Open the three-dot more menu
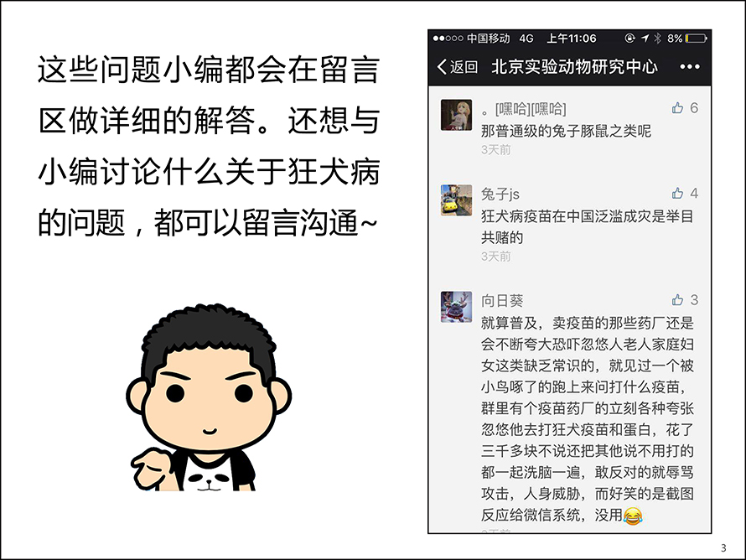The height and width of the screenshot is (560, 746). [689, 66]
